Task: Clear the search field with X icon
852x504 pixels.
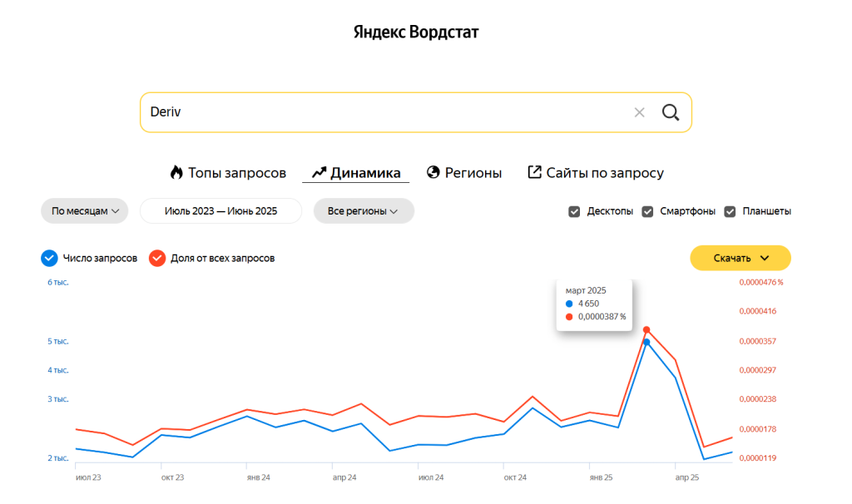Action: click(639, 112)
